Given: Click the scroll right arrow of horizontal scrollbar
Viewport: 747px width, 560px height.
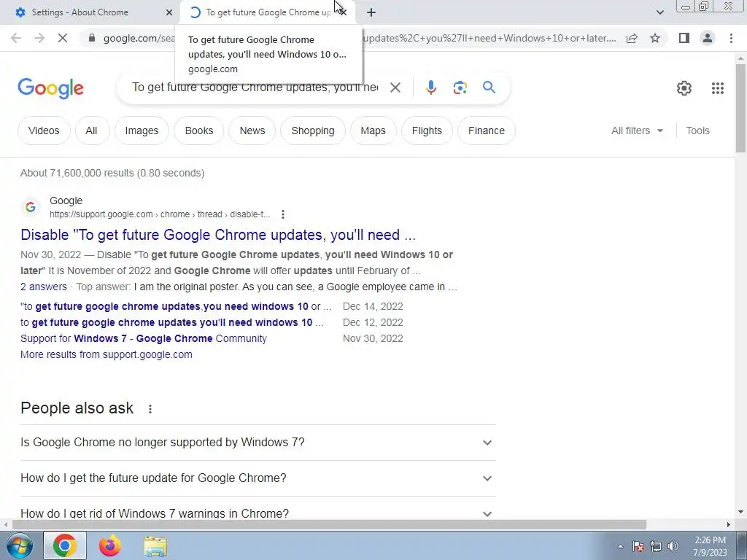Looking at the screenshot, I should click(x=729, y=525).
